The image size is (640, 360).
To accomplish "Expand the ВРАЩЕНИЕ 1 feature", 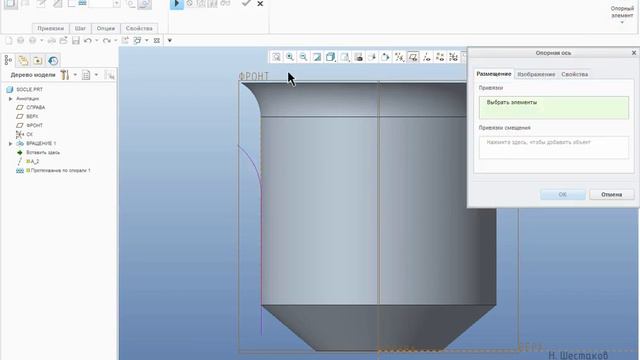I will click(x=11, y=143).
